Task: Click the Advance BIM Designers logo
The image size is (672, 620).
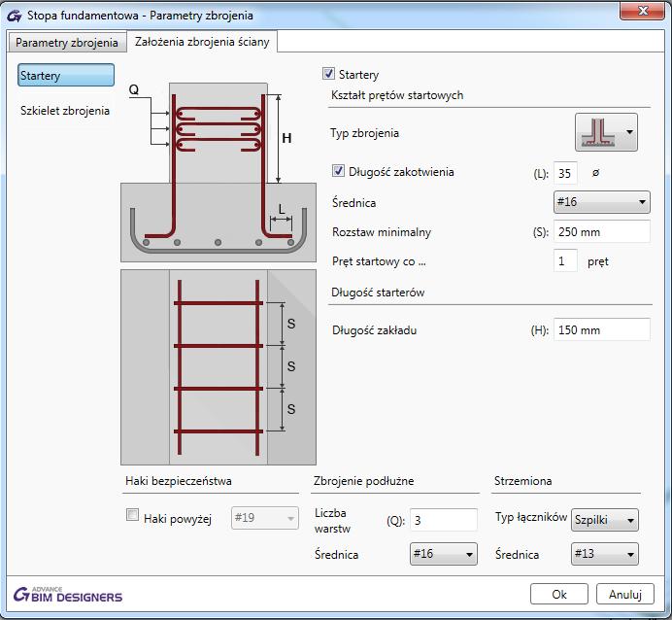Action: click(x=68, y=595)
